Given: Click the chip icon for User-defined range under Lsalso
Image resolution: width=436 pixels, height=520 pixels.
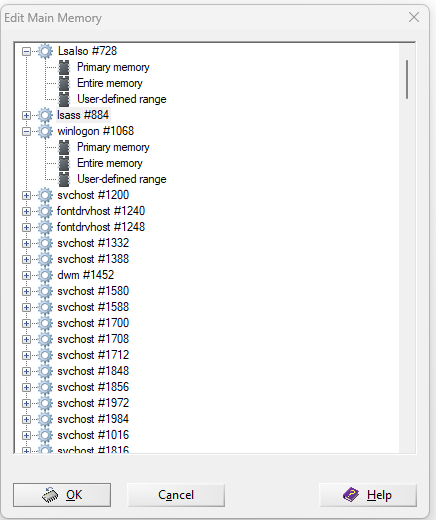Looking at the screenshot, I should point(64,99).
